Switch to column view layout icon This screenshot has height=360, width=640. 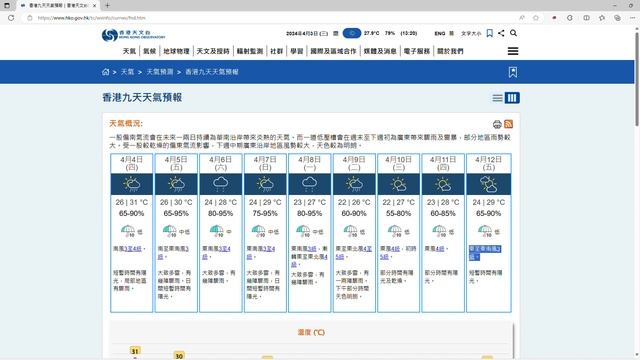coord(512,98)
